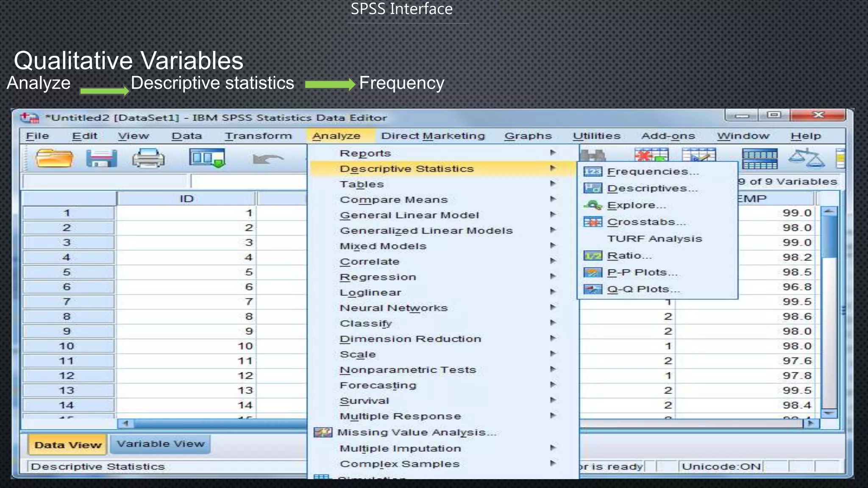Click the Weight cases scales icon

(807, 158)
